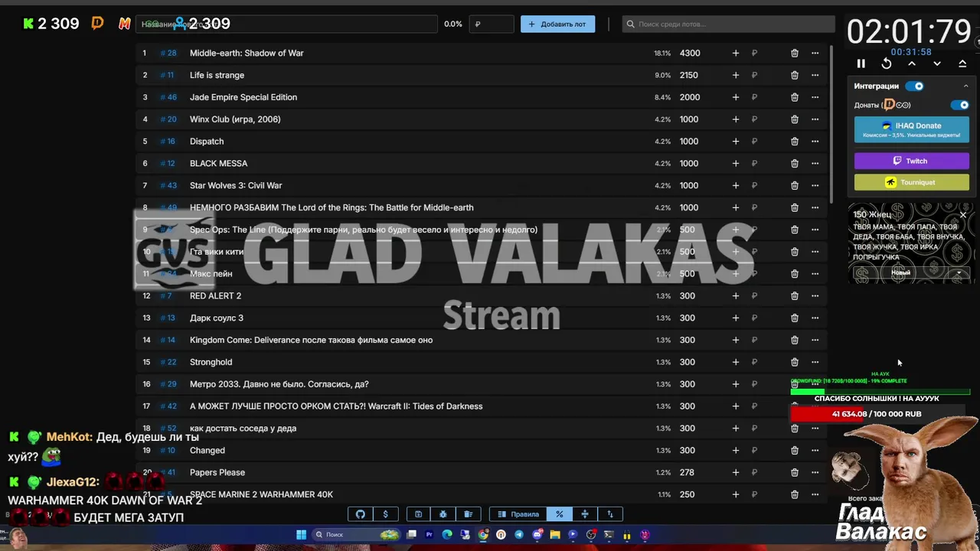Focus the lot search field
The width and height of the screenshot is (980, 551).
pos(727,24)
